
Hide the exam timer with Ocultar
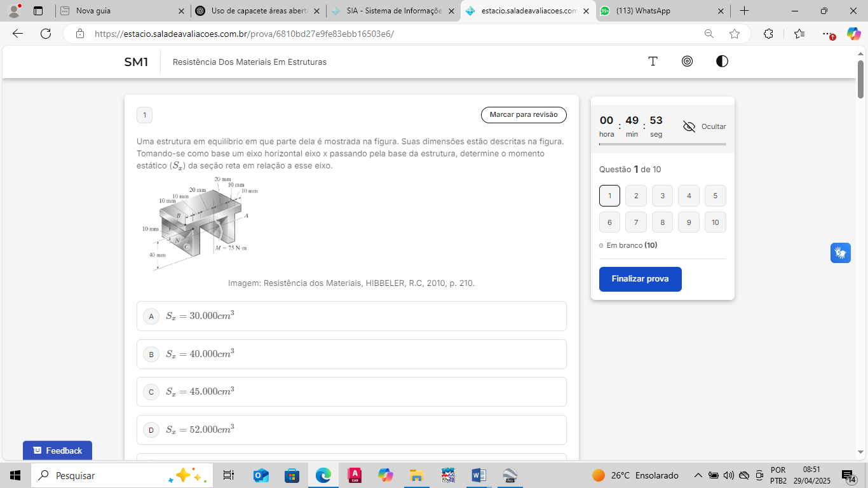pyautogui.click(x=704, y=126)
